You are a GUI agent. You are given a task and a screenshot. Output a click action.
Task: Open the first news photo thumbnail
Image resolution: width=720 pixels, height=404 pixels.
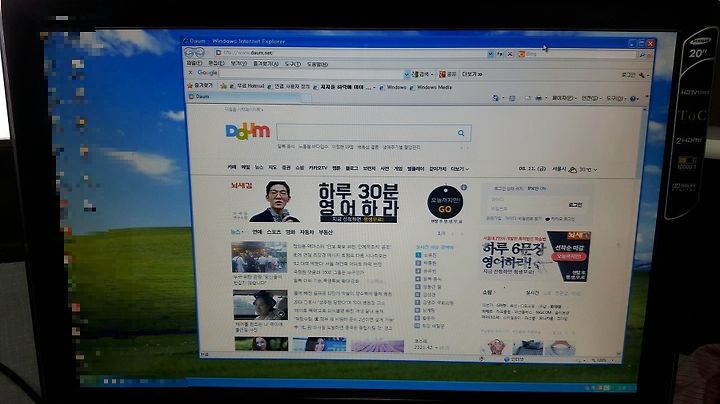pyautogui.click(x=259, y=258)
